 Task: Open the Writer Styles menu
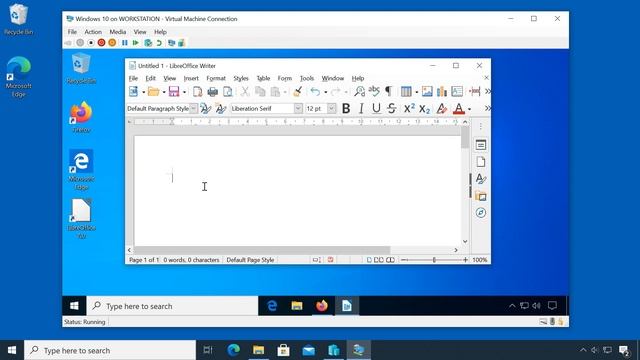tap(241, 78)
